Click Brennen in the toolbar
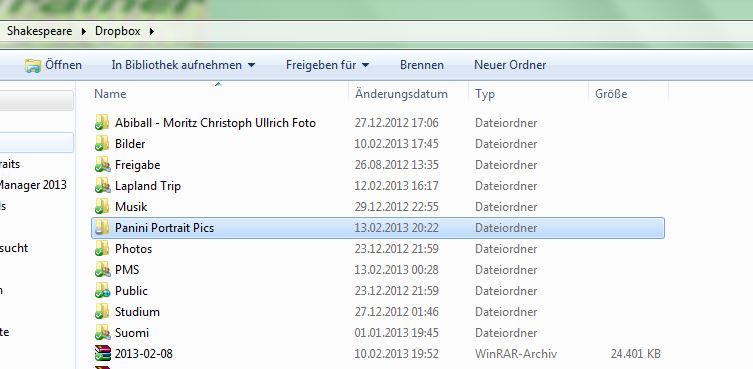 [x=422, y=65]
